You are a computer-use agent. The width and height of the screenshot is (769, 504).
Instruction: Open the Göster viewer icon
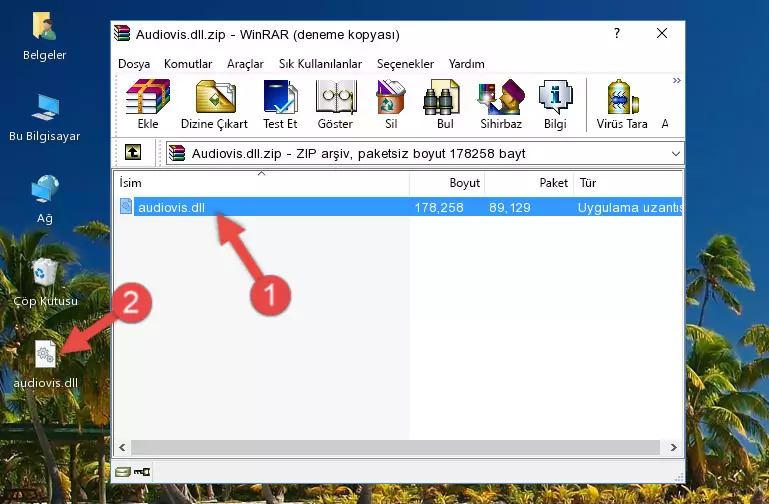(x=335, y=104)
